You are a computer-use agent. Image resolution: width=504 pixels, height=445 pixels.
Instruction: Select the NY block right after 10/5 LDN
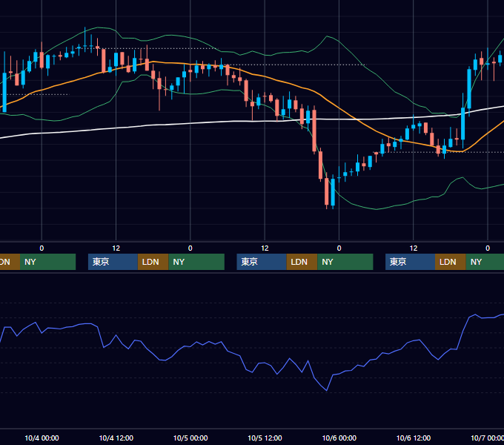[345, 262]
